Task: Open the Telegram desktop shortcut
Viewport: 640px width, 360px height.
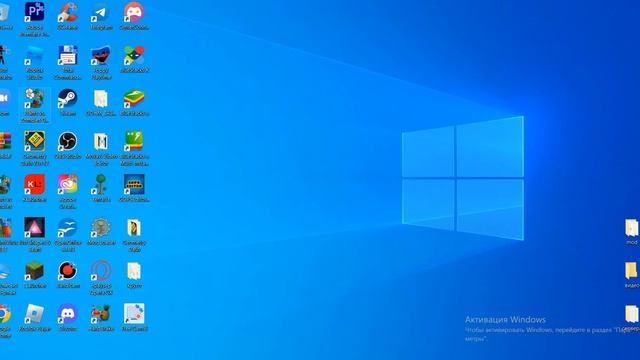Action: click(x=101, y=12)
